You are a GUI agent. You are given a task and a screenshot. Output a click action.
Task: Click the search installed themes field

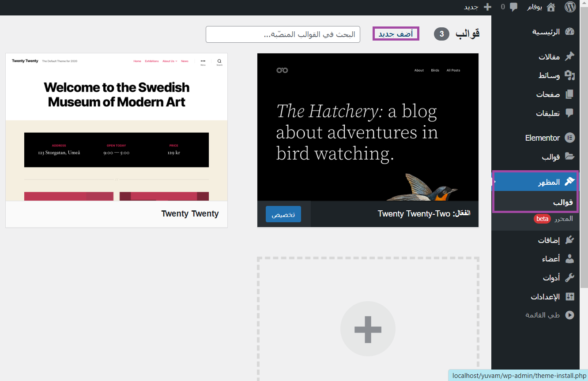283,34
